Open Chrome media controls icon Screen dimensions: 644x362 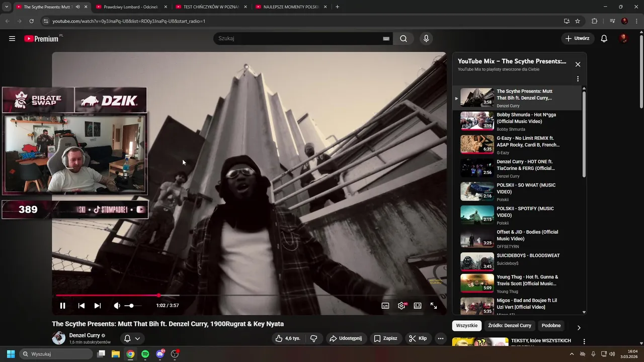pos(612,21)
